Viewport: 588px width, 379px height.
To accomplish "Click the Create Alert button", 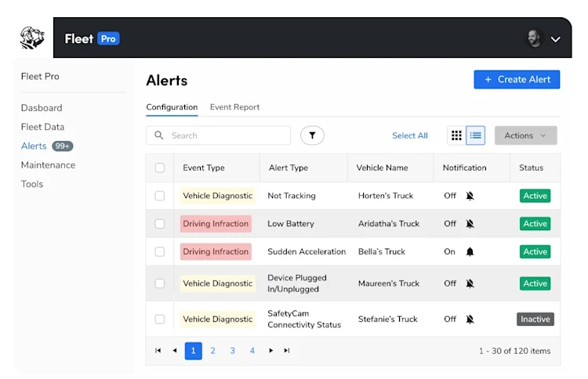I will point(517,79).
